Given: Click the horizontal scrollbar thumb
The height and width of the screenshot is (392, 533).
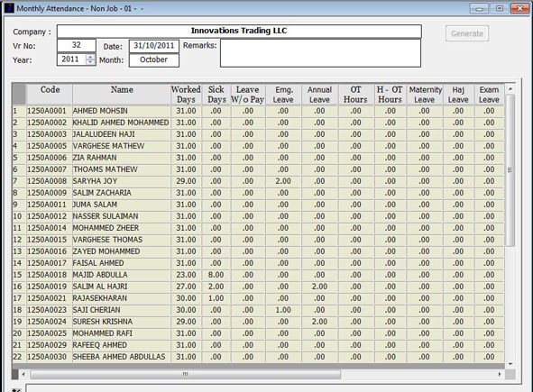Looking at the screenshot, I should tap(185, 374).
